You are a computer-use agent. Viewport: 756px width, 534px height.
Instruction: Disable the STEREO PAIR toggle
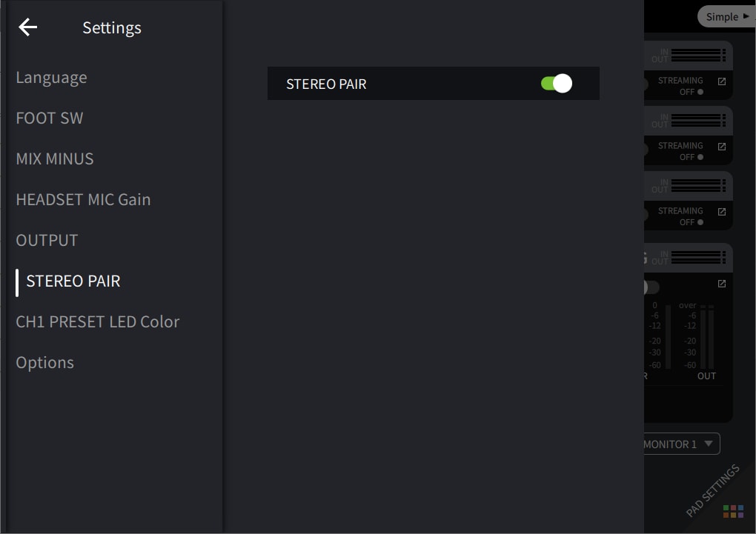[557, 84]
